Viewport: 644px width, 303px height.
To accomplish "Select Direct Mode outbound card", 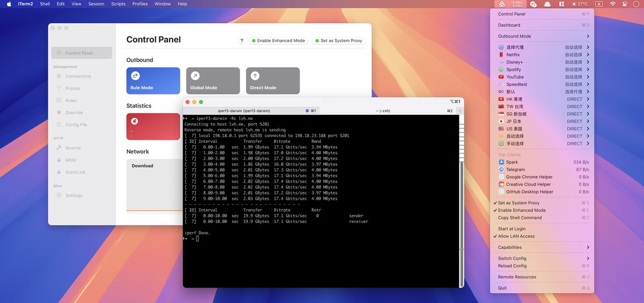I will point(273,81).
